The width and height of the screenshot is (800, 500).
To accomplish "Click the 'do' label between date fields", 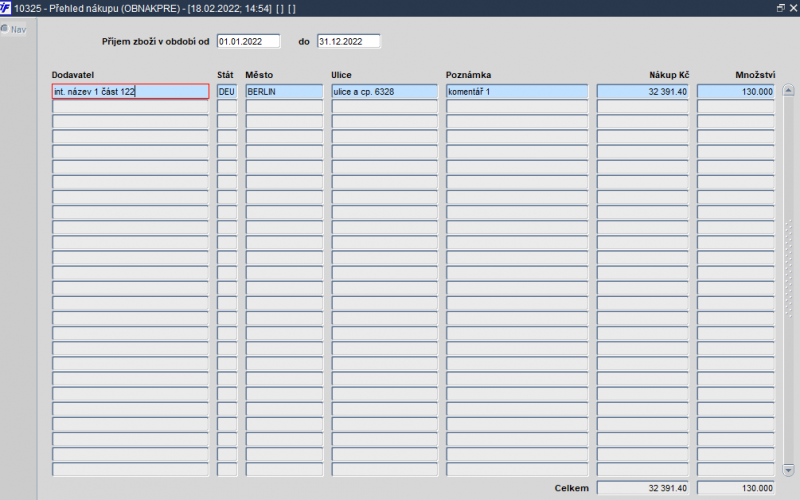I will click(304, 42).
